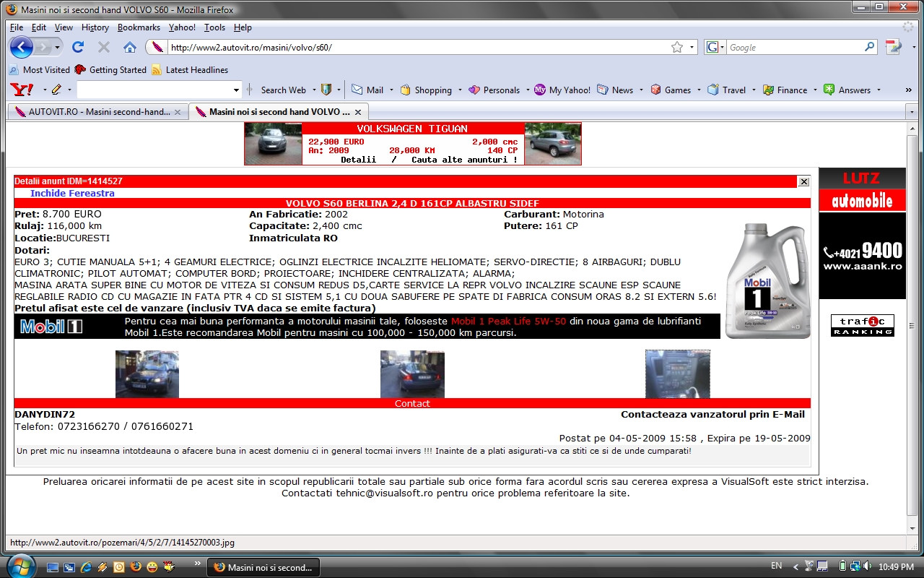The height and width of the screenshot is (578, 924).
Task: Switch to the AUTOVIT.RO tab
Action: coord(97,112)
